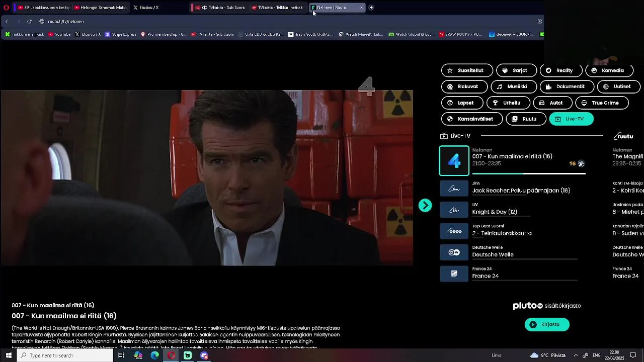Select the Autot category
Image resolution: width=644 pixels, height=362 pixels.
click(552, 103)
